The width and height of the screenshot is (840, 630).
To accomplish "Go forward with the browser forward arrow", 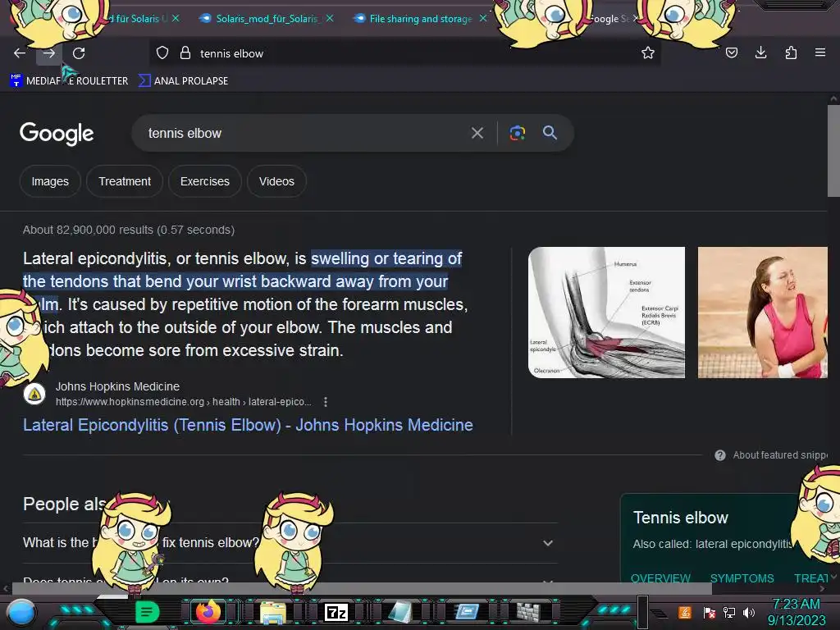I will pyautogui.click(x=48, y=53).
